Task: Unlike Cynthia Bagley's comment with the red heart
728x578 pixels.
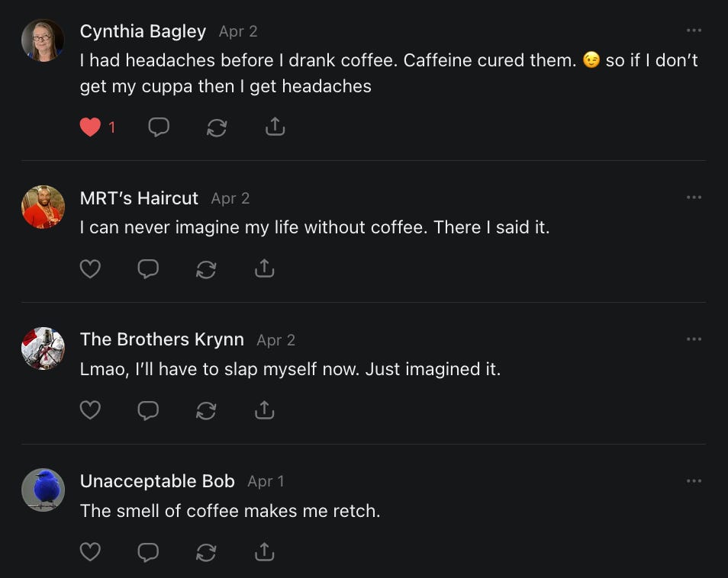Action: [90, 127]
